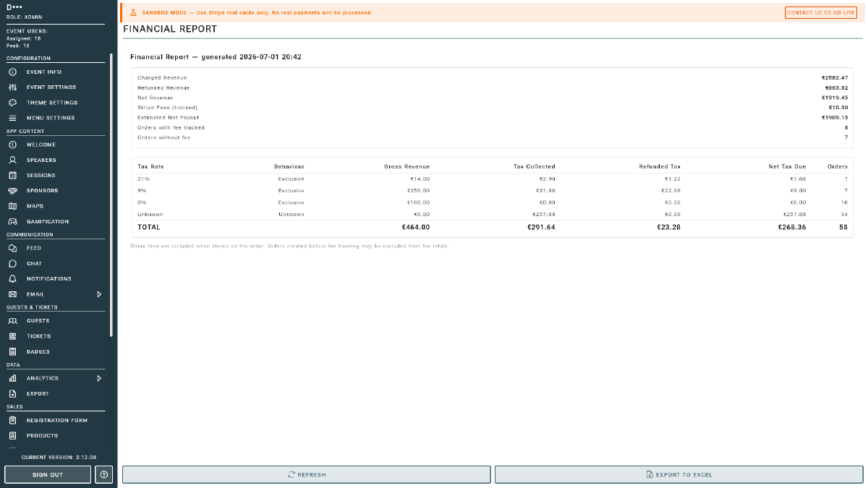The image size is (868, 488).
Task: Click the Feed speech bubbles icon
Action: click(12, 248)
